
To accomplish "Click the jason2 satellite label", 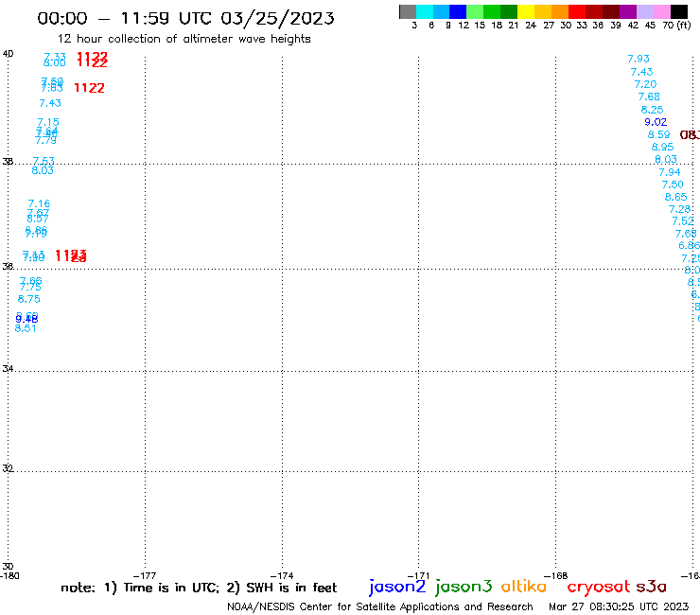I will point(397,587).
